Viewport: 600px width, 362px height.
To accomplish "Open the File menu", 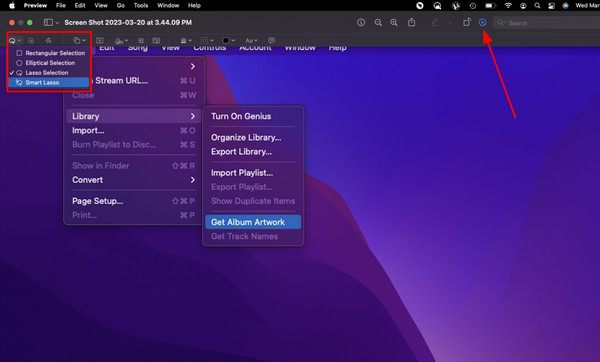I will pyautogui.click(x=60, y=5).
